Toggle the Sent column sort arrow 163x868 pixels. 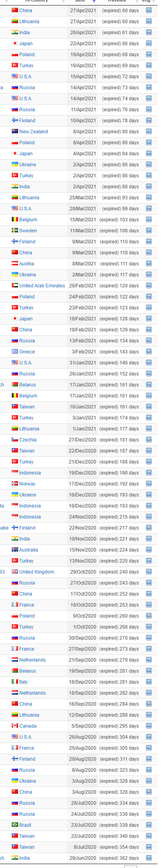point(94,1)
